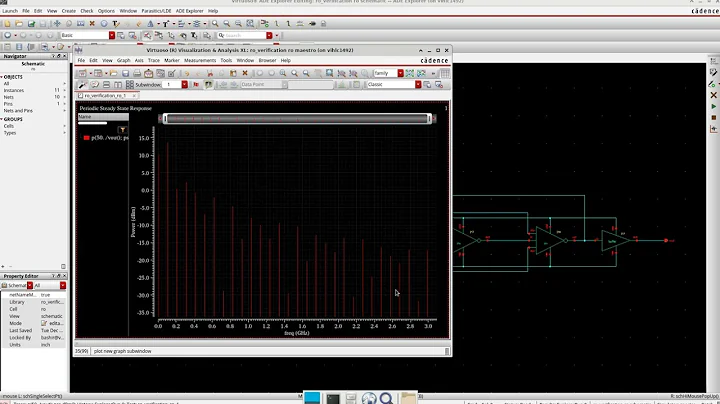Click the grid layout icon left of Subwindow label

[130, 84]
